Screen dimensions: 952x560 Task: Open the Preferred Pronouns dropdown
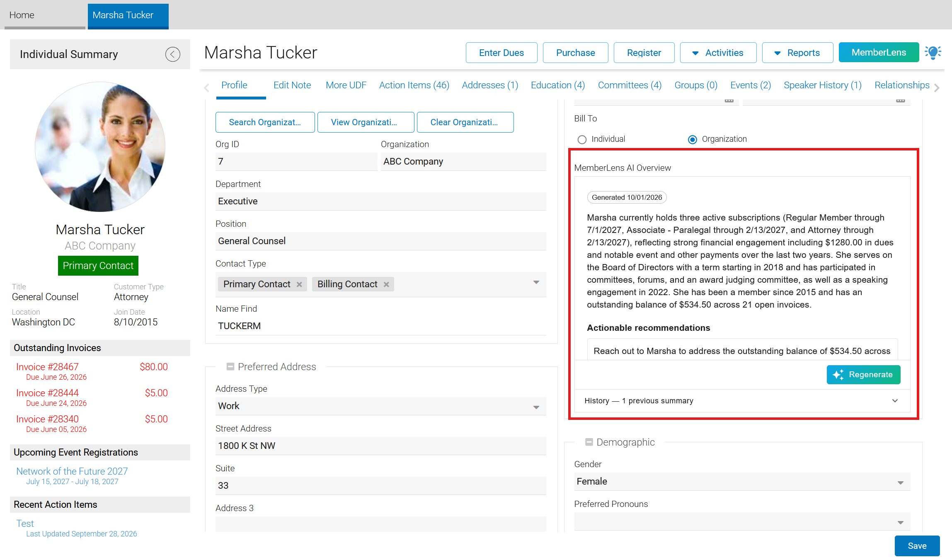pyautogui.click(x=900, y=522)
